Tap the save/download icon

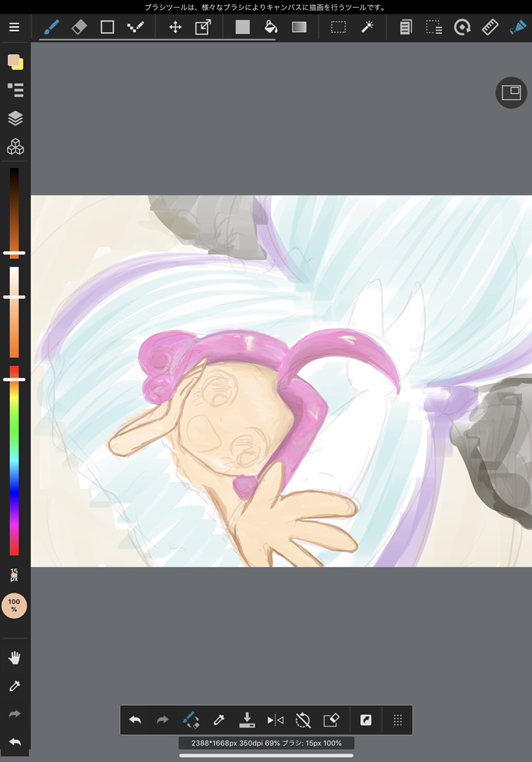click(x=247, y=719)
